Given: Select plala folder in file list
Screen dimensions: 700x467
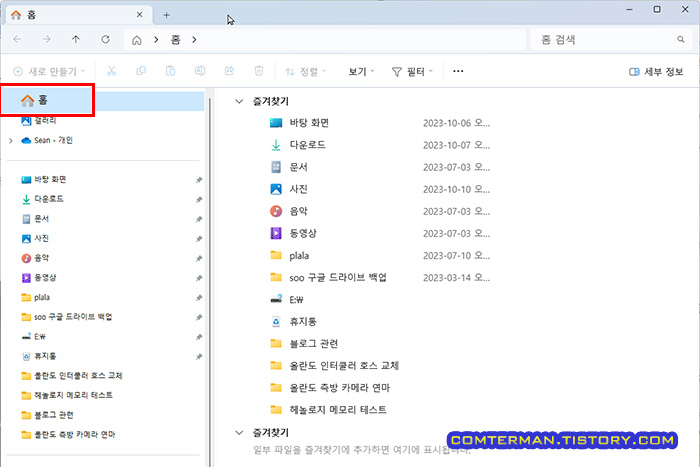Looking at the screenshot, I should pyautogui.click(x=290, y=255).
